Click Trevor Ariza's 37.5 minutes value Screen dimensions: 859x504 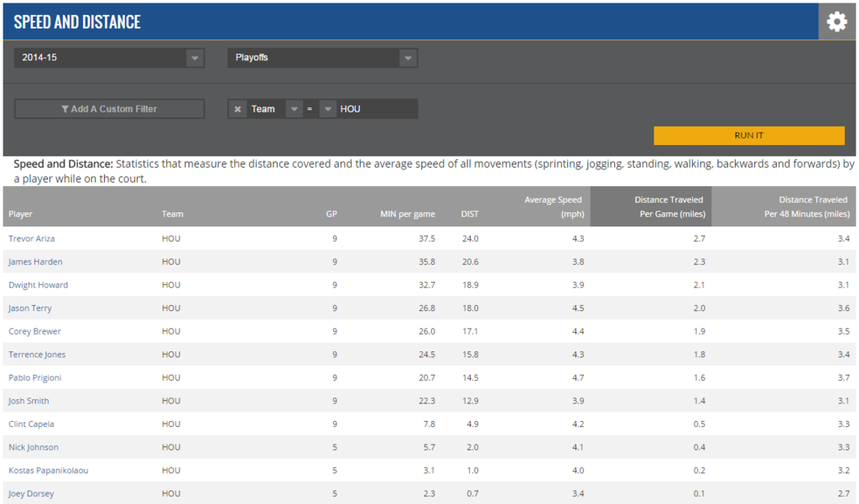[x=427, y=238]
